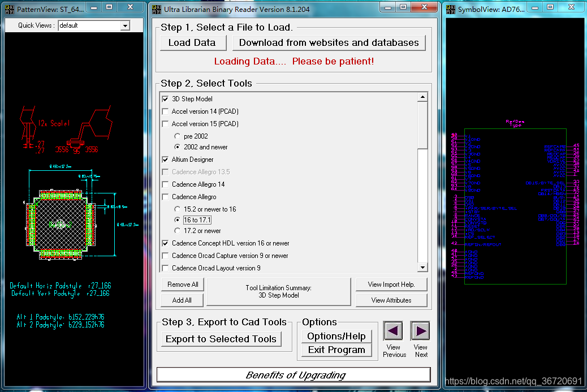Viewport: 587px width, 392px height.
Task: Select the 16 to 17.1 radio button
Action: click(178, 220)
